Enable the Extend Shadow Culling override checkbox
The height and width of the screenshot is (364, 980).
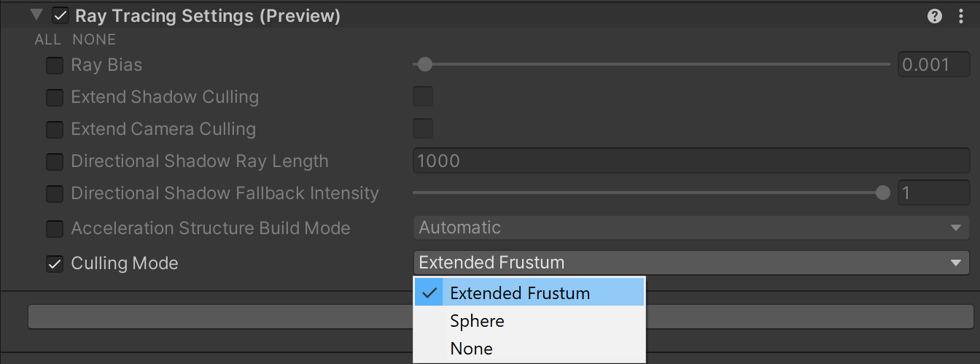click(x=55, y=98)
